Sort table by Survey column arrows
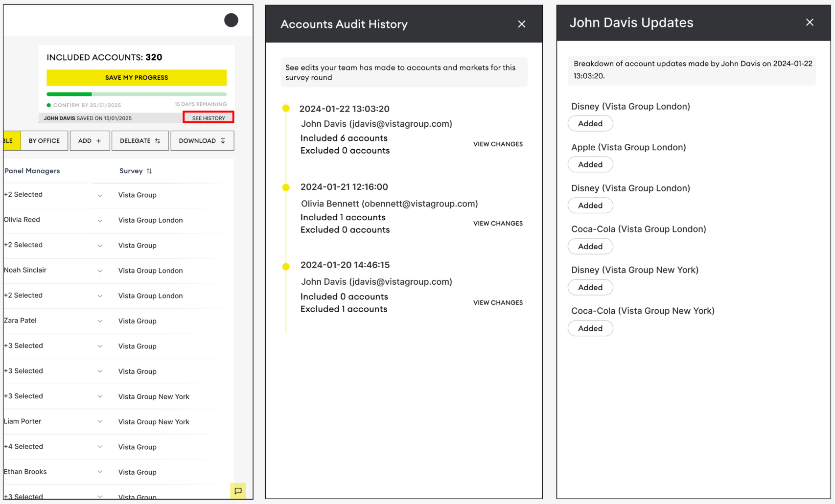Viewport: 835px width, 504px height. [149, 171]
